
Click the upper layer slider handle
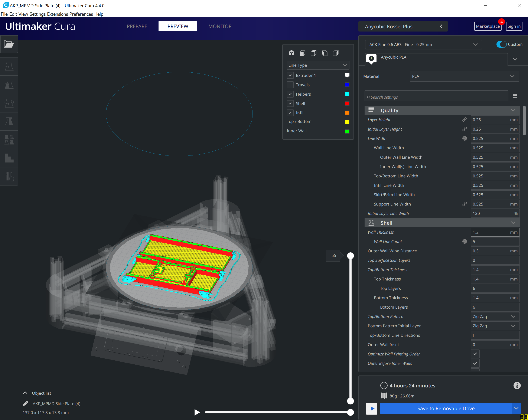(351, 256)
